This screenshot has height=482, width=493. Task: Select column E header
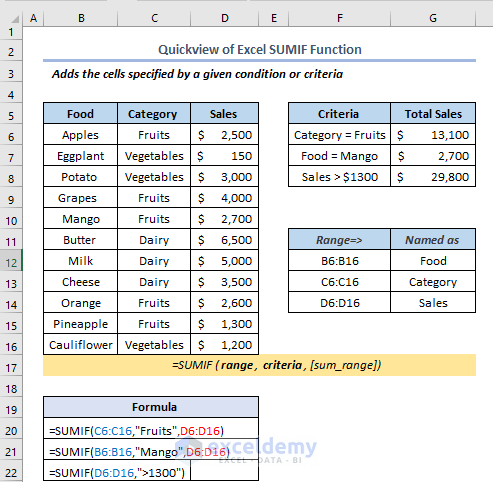(x=274, y=18)
